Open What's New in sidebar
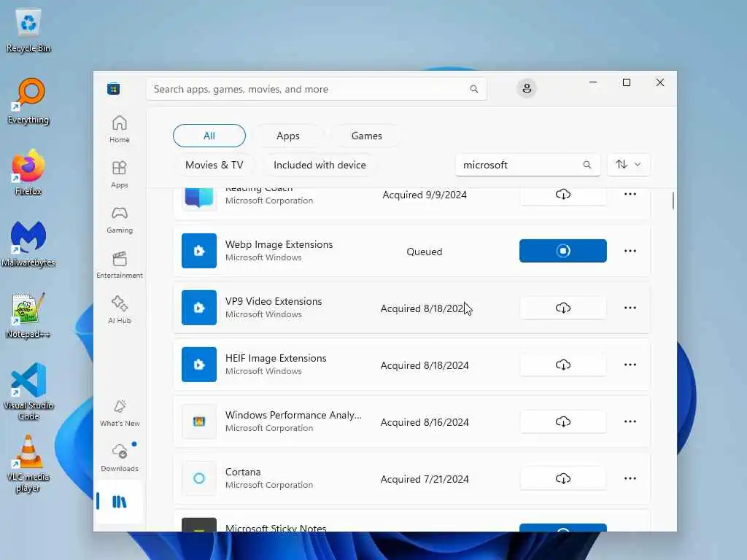 pos(119,413)
